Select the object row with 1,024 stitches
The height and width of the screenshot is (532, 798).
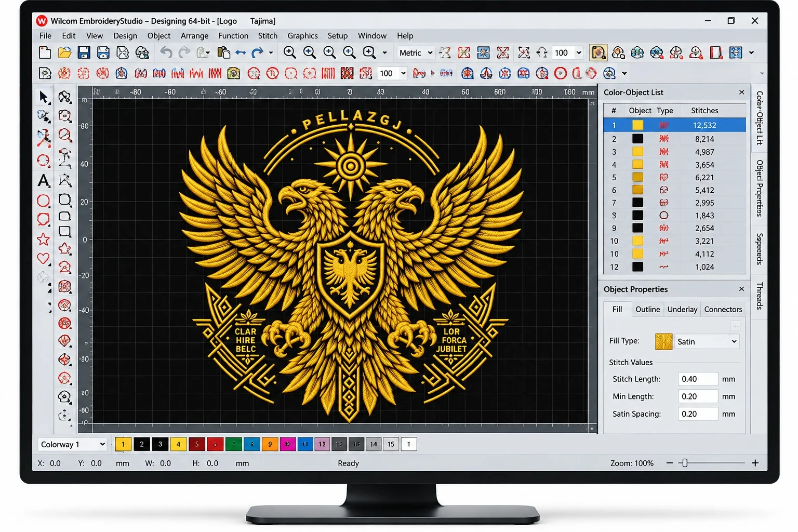(674, 267)
